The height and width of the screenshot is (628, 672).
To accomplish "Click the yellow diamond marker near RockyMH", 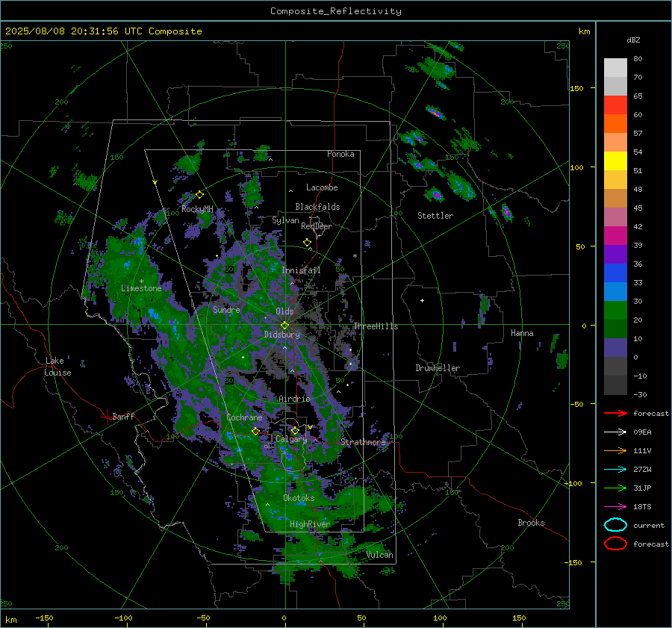I will (x=199, y=195).
